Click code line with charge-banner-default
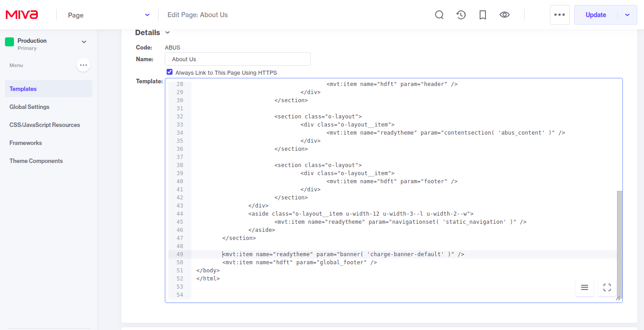Screen dimensions: 644x330 (x=343, y=254)
